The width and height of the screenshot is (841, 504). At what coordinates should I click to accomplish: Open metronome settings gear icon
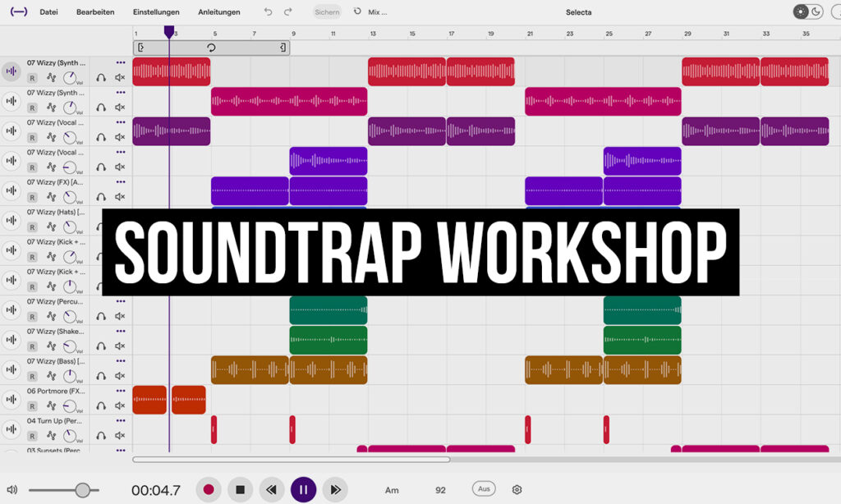pyautogui.click(x=517, y=489)
